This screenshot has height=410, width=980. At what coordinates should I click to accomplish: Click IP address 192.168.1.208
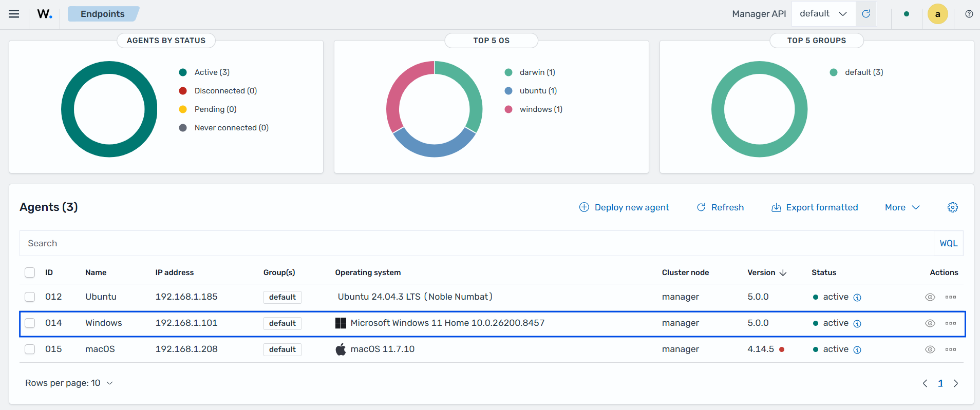(186, 349)
